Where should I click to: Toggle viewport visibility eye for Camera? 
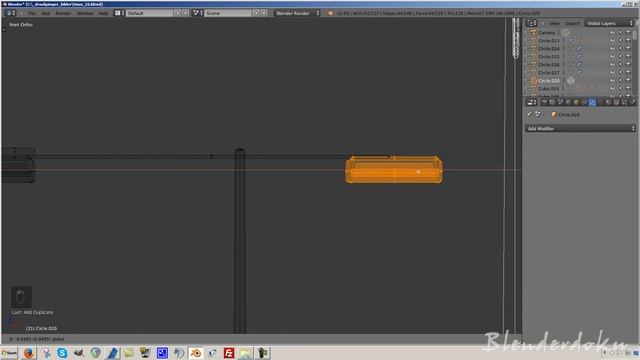[613, 33]
